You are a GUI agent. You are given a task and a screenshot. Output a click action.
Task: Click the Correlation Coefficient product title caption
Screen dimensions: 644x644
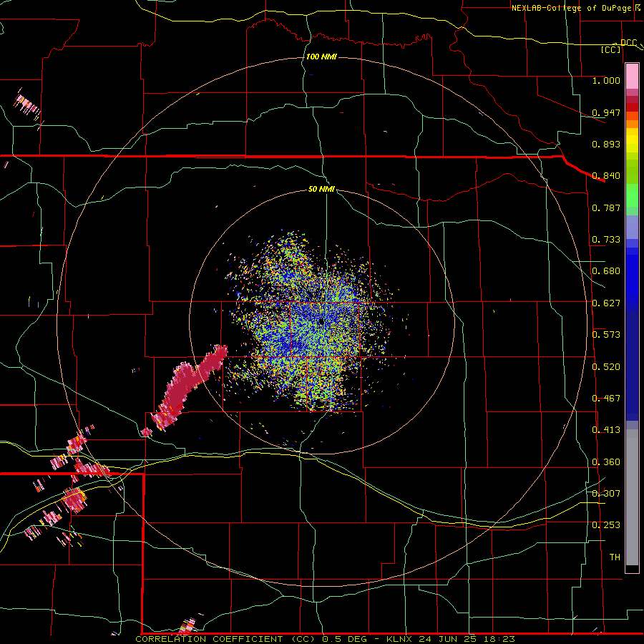tap(325, 639)
